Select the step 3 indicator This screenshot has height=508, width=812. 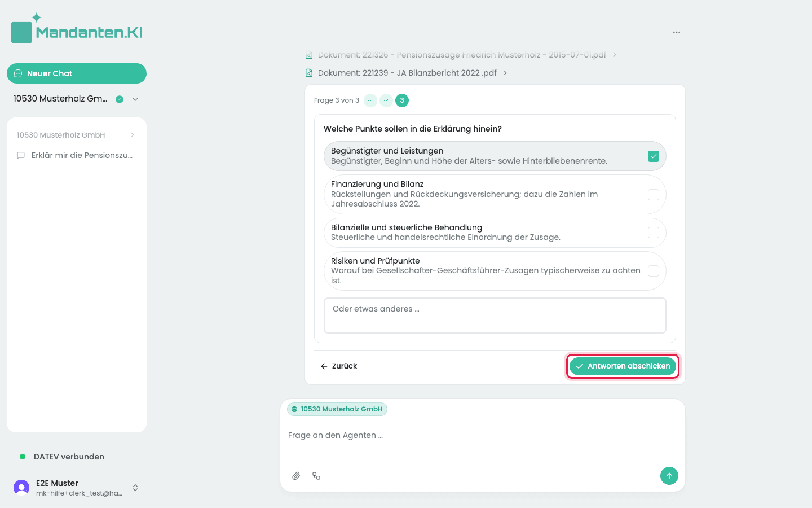click(402, 100)
